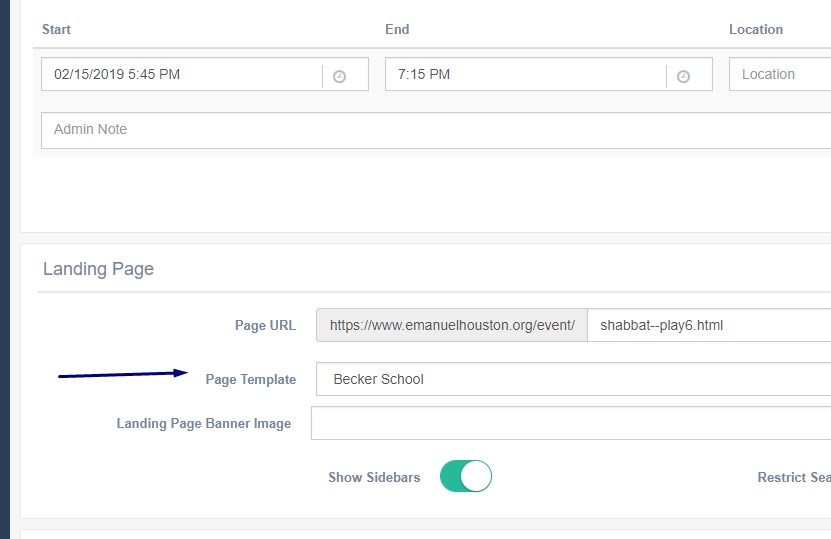Click the Start column header
This screenshot has width=831, height=539.
(x=56, y=29)
